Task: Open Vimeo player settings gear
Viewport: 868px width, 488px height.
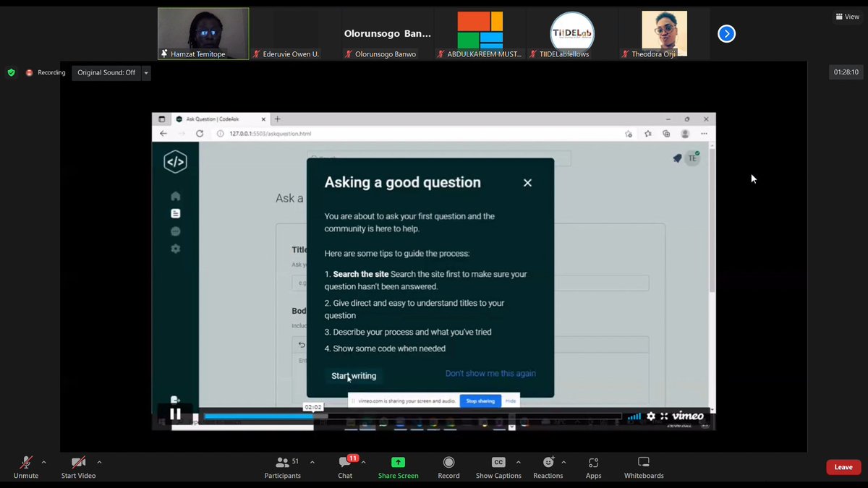Action: click(x=650, y=416)
